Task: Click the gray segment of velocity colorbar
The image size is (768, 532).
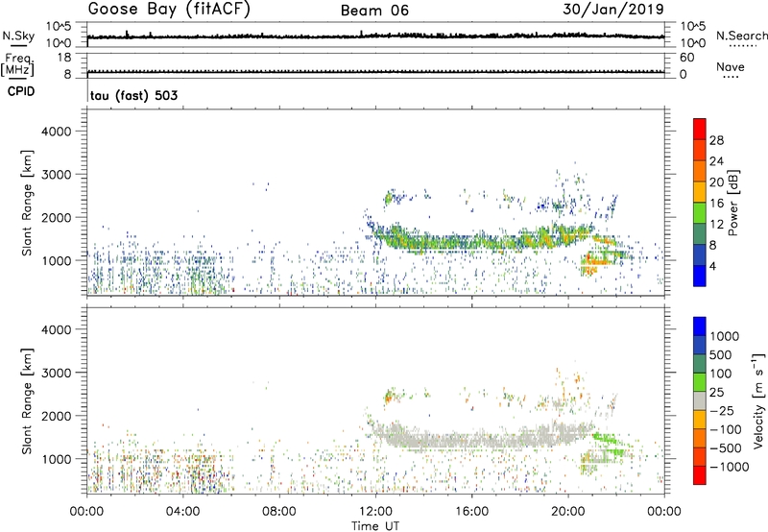Action: pyautogui.click(x=700, y=400)
